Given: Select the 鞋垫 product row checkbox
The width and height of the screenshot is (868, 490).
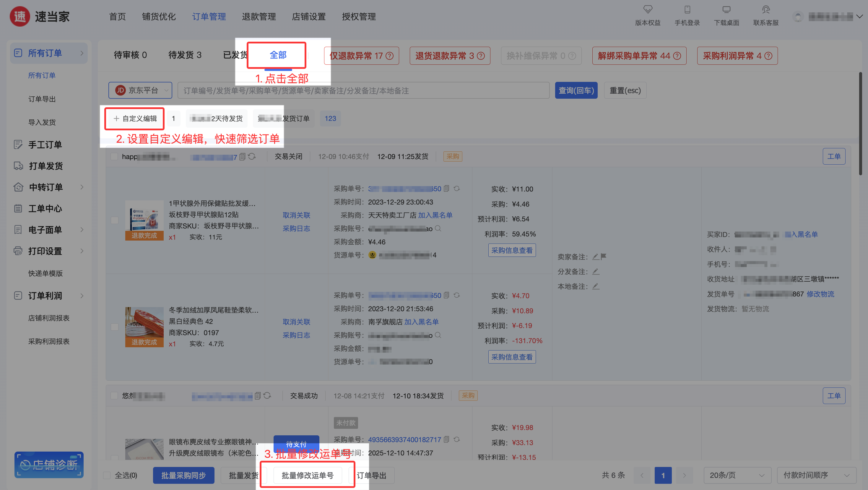Looking at the screenshot, I should point(115,327).
